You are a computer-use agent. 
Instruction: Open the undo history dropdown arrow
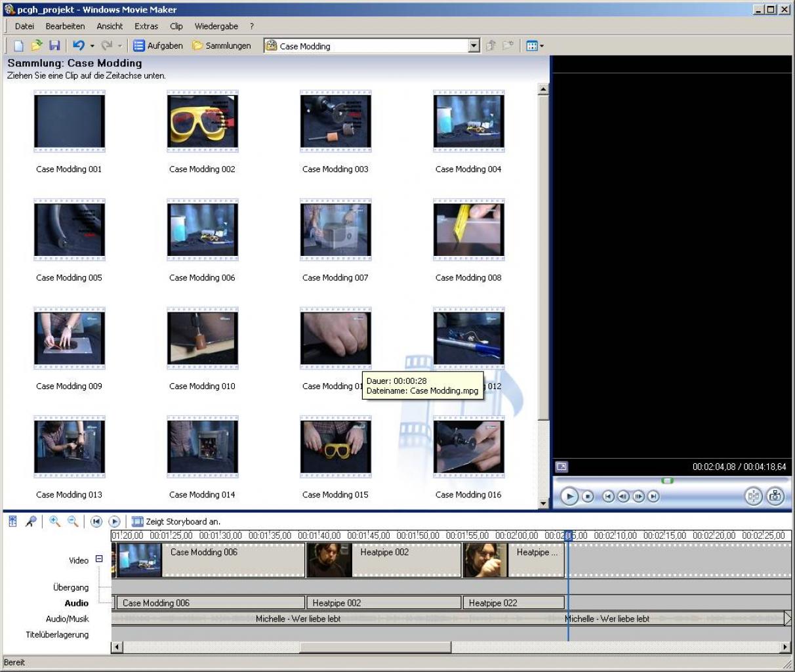pos(92,46)
